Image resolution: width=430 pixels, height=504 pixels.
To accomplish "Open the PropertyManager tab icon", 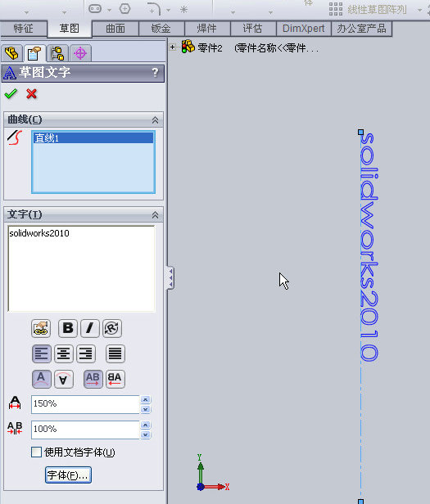I will [x=34, y=53].
